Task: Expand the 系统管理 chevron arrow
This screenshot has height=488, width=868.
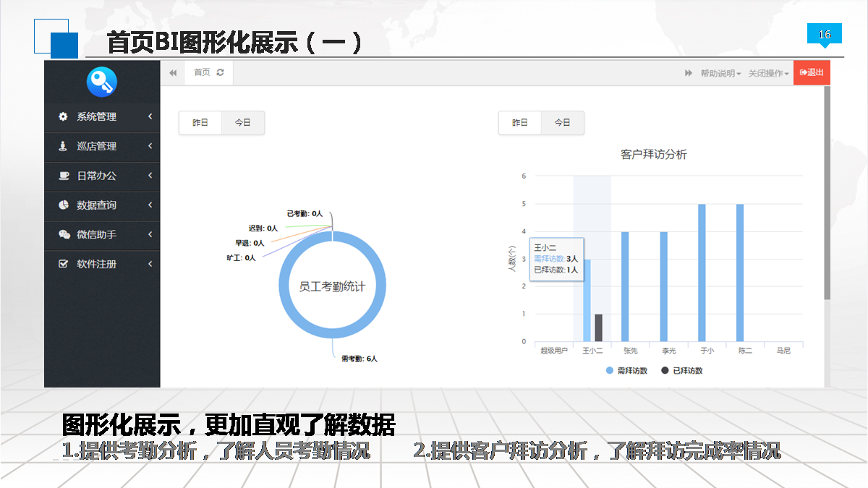Action: click(150, 116)
